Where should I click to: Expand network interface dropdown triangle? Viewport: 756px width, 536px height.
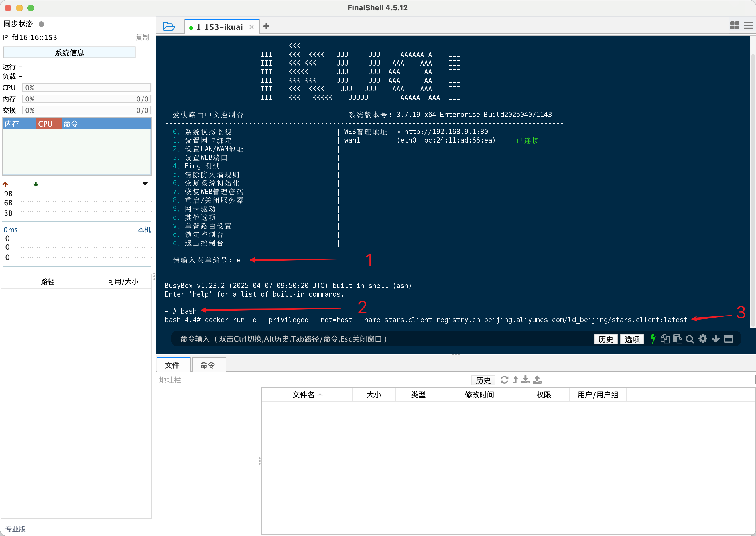tap(145, 184)
